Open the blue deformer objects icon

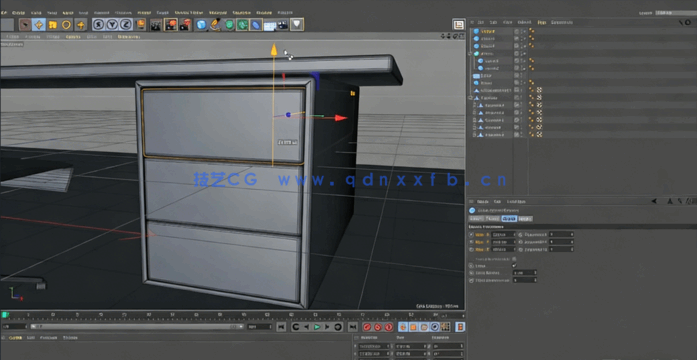pos(256,25)
